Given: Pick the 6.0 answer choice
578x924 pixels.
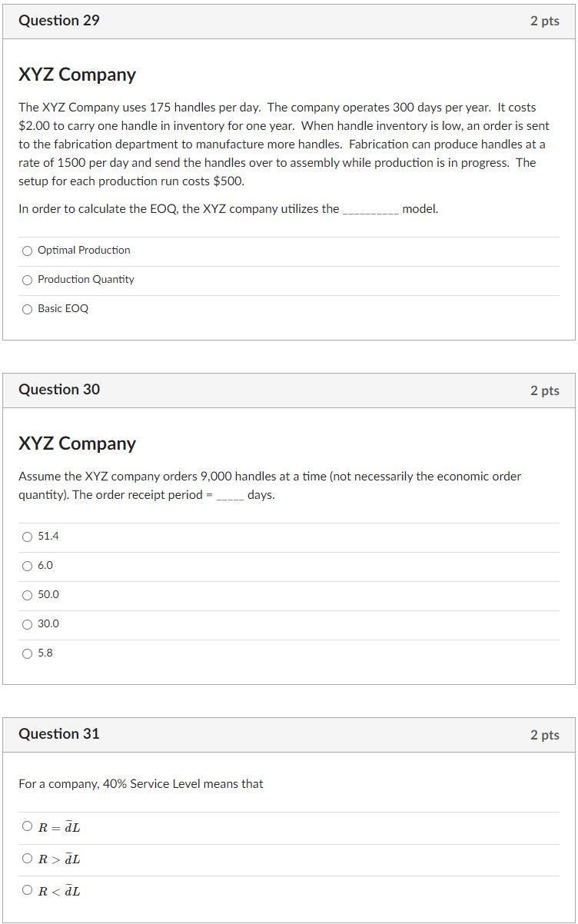Looking at the screenshot, I should coord(27,565).
